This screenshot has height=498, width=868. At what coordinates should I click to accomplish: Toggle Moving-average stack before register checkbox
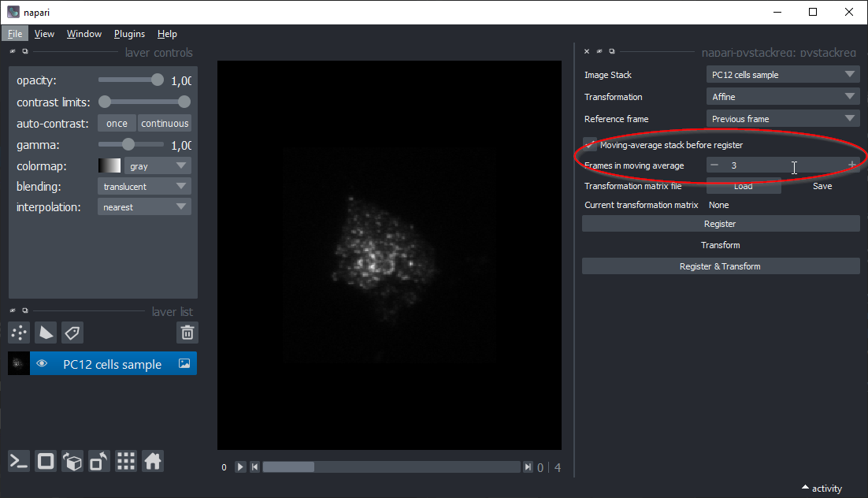[x=590, y=145]
